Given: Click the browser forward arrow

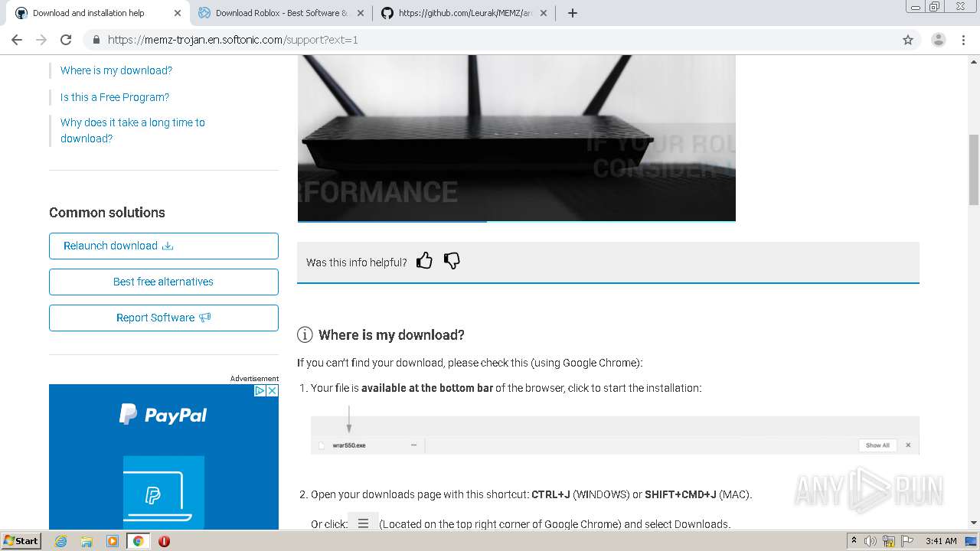Looking at the screenshot, I should click(41, 40).
